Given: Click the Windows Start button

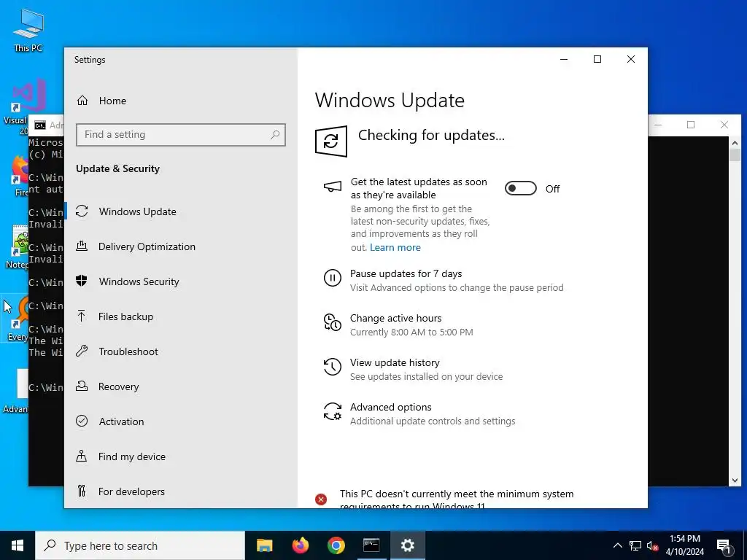Looking at the screenshot, I should coord(18,545).
